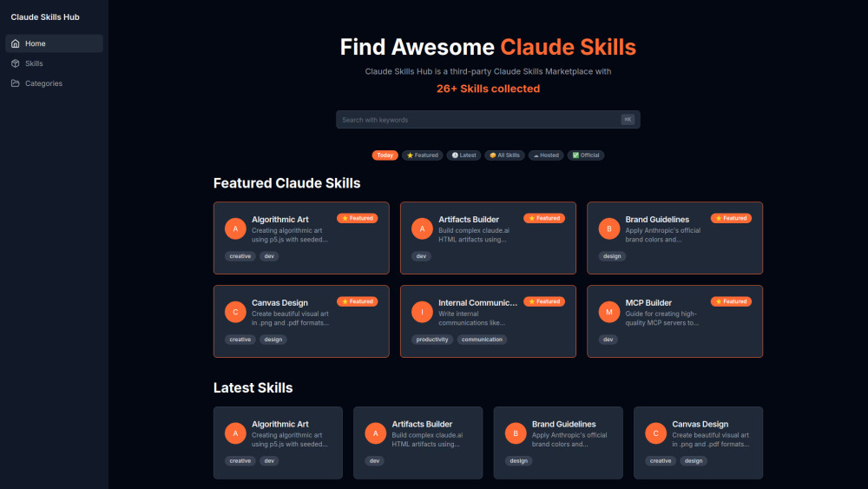
Task: Open the featured Brand Guidelines title
Action: [657, 219]
